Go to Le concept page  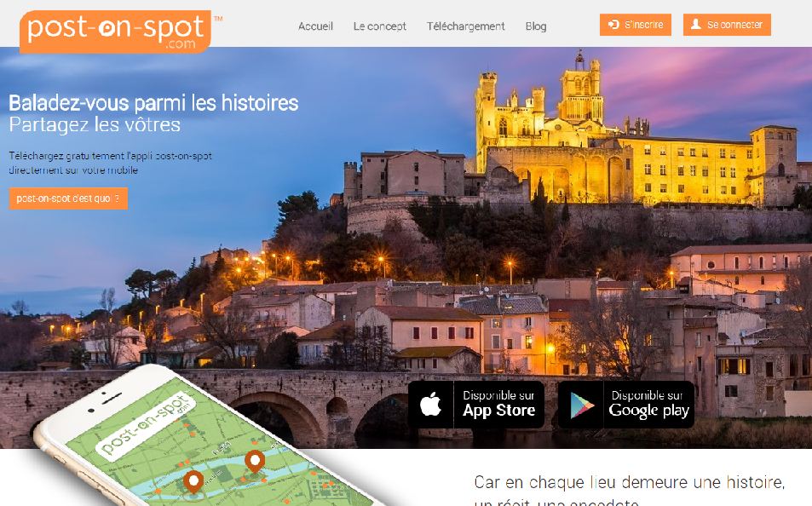(x=380, y=26)
